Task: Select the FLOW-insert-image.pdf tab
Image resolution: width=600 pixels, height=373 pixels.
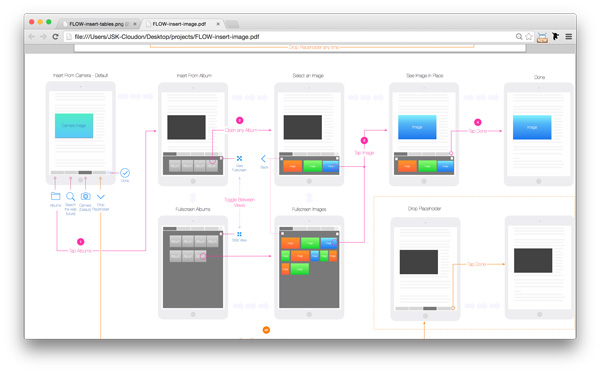Action: click(x=180, y=24)
